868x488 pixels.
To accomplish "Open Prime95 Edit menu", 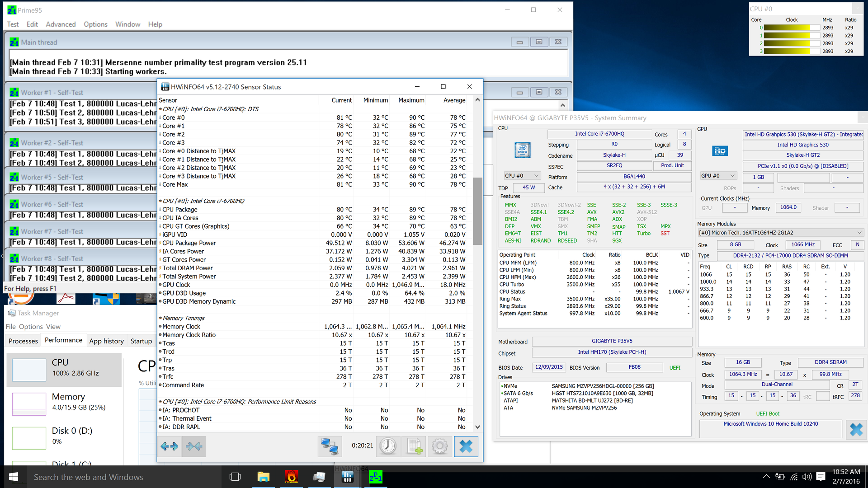I will point(32,24).
